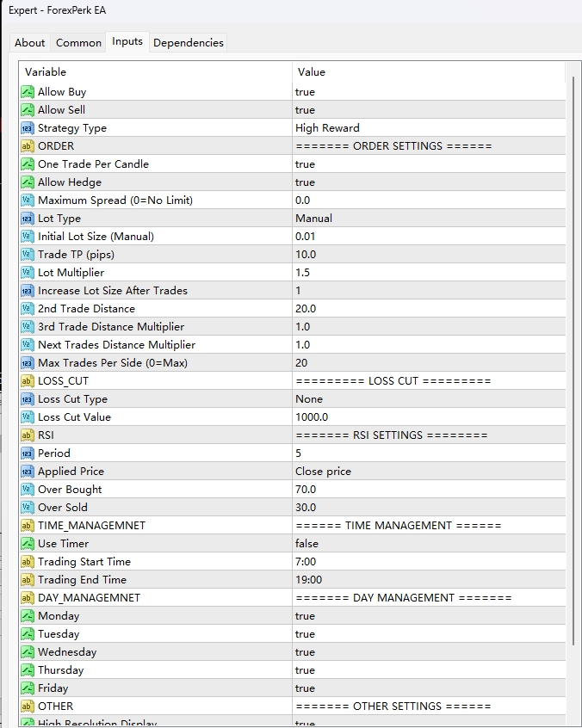Open the Strategy Type High Reward dropdown
Viewport: 582px width, 728px height.
(327, 128)
